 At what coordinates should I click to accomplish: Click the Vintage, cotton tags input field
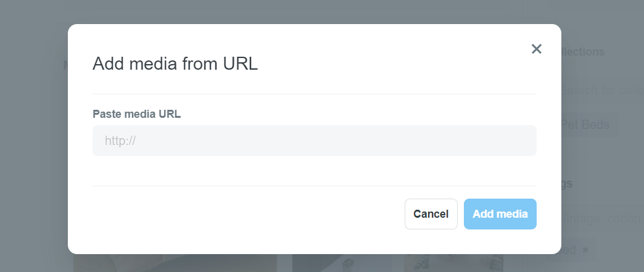603,218
